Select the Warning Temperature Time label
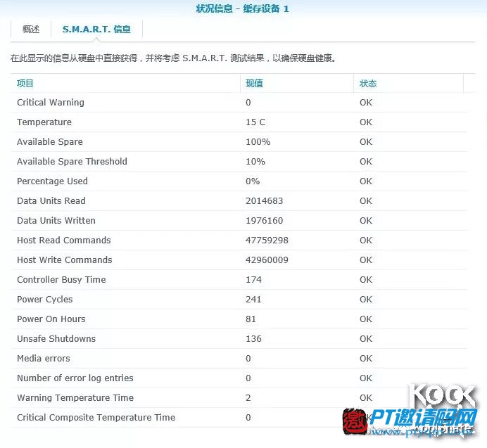 click(75, 397)
